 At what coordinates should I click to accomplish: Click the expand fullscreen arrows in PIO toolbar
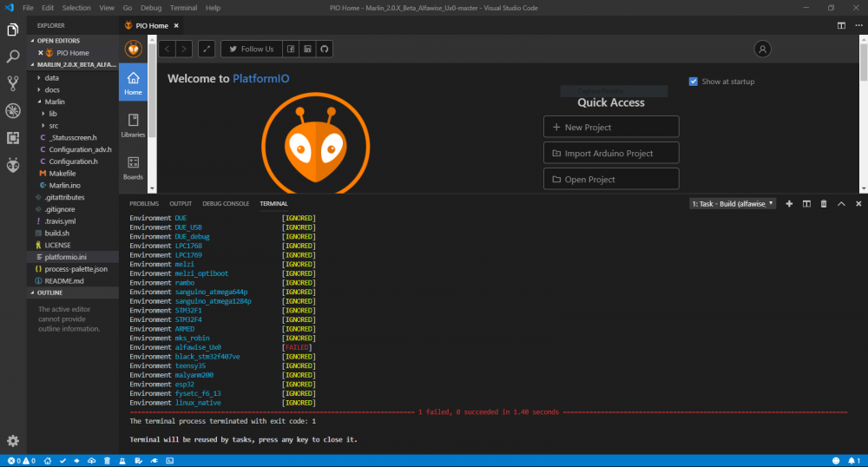(x=207, y=49)
